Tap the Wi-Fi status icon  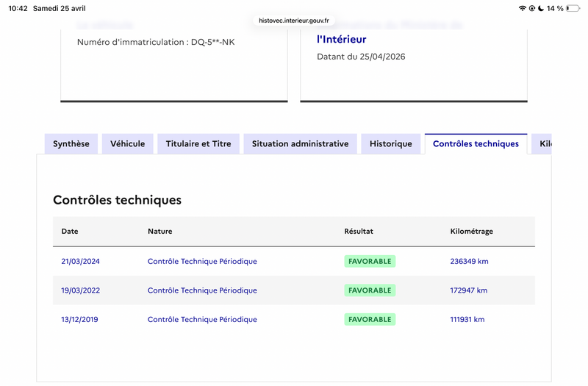point(522,8)
